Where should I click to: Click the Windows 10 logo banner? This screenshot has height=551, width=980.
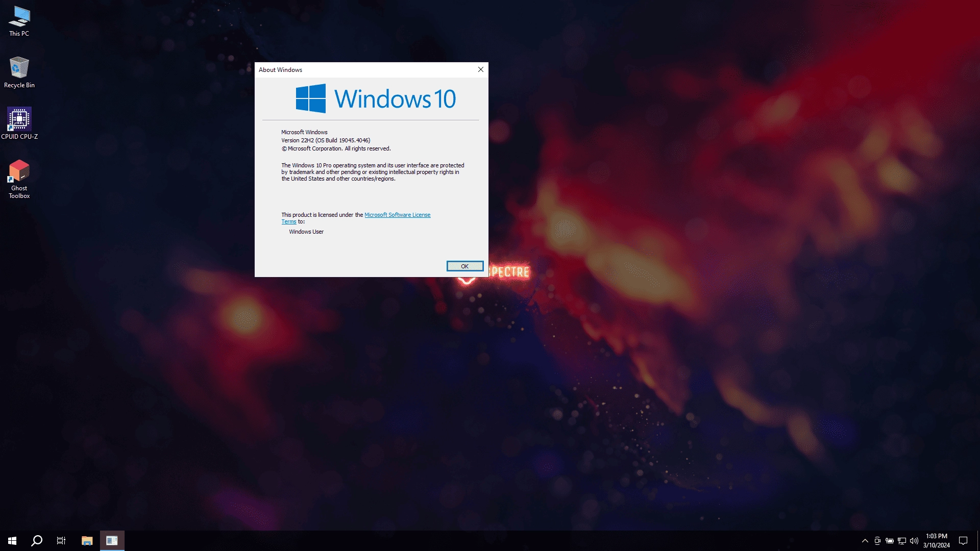(376, 98)
